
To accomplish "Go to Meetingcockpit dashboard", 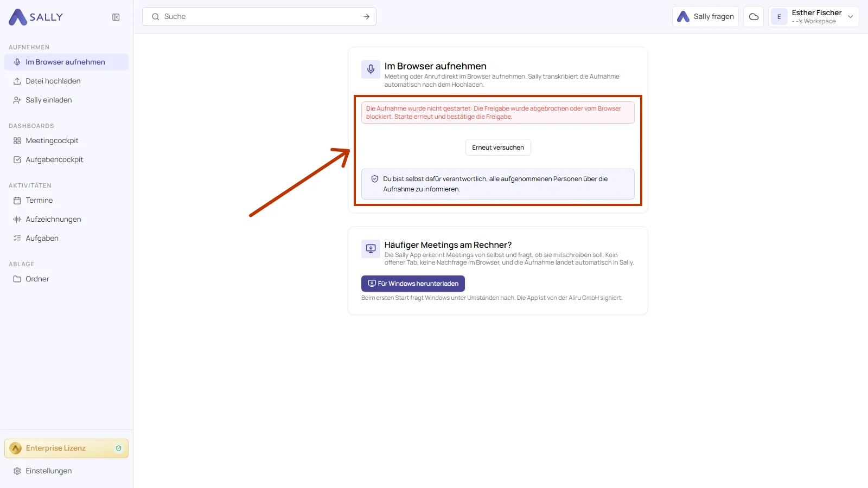I will pyautogui.click(x=66, y=140).
